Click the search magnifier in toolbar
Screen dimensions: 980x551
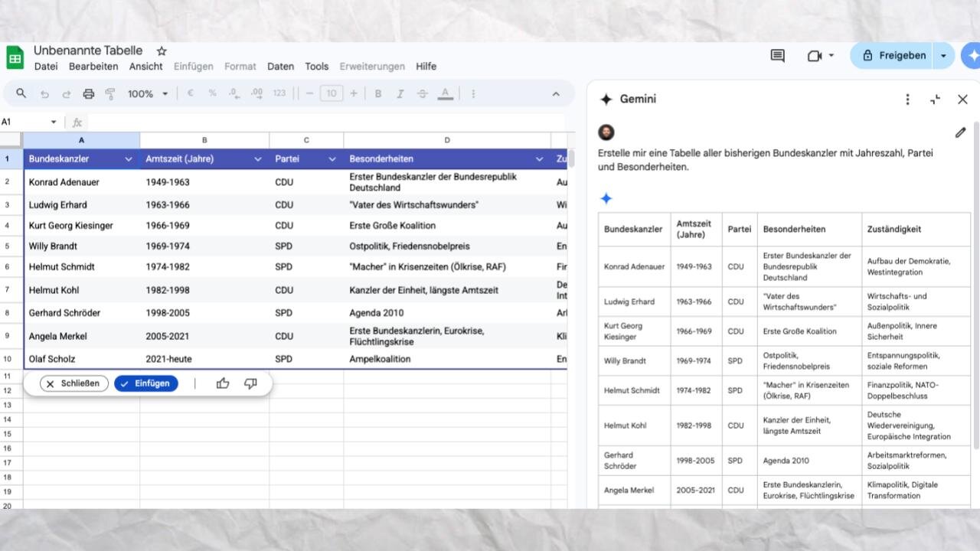coord(21,93)
